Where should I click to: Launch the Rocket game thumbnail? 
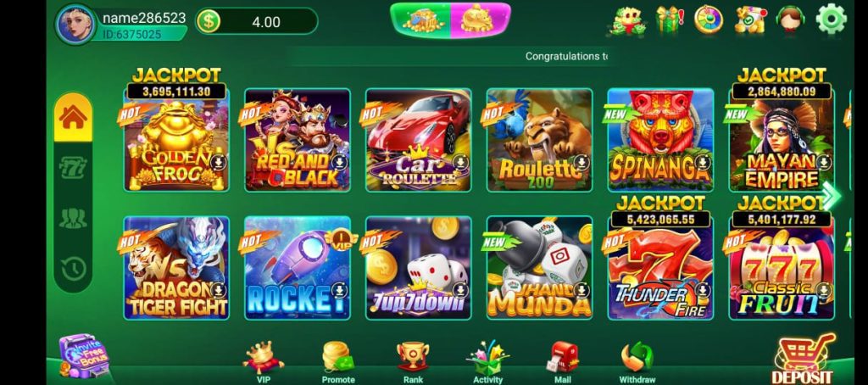tap(298, 268)
